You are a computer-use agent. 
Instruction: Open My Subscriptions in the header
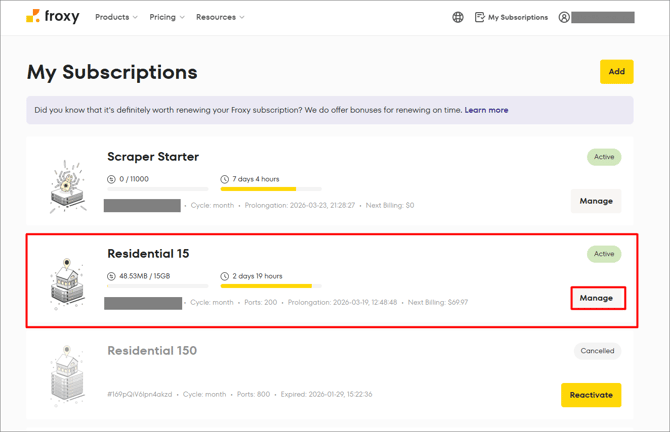click(511, 17)
